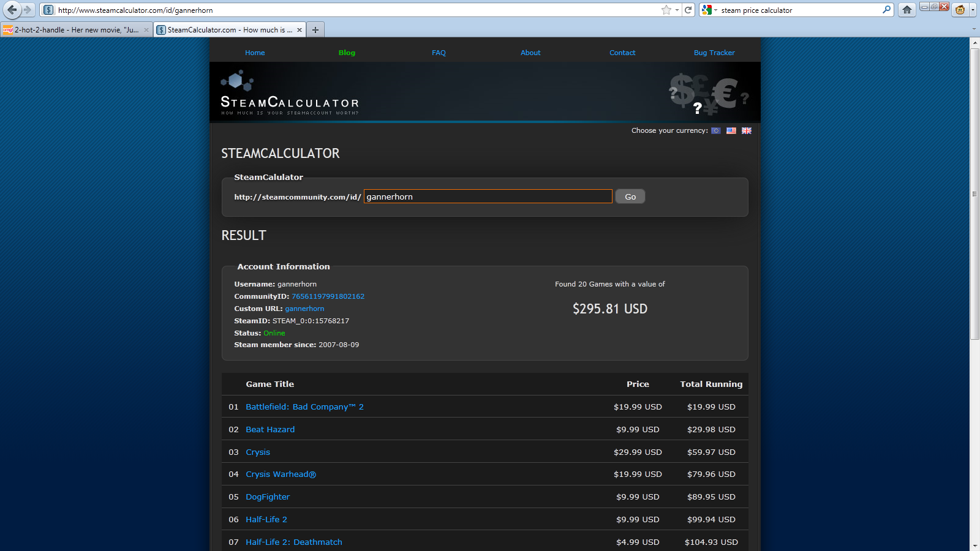
Task: Click the SteamID STEAM_0:0:15768217 value
Action: tap(311, 321)
